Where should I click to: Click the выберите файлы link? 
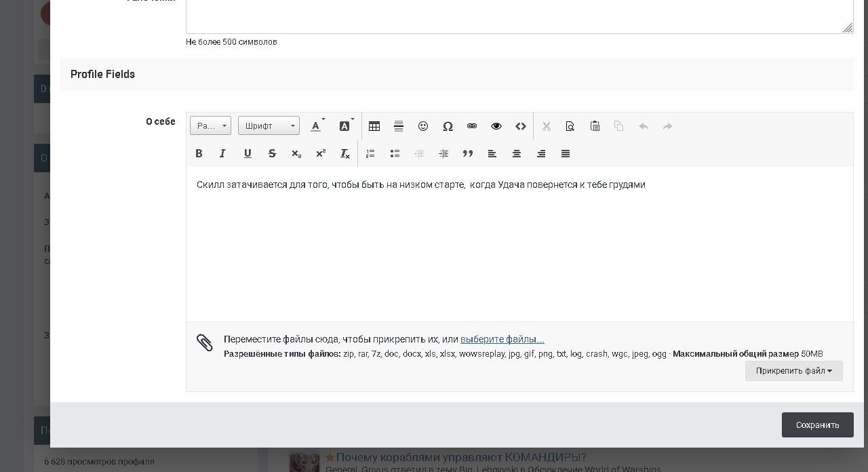(502, 339)
